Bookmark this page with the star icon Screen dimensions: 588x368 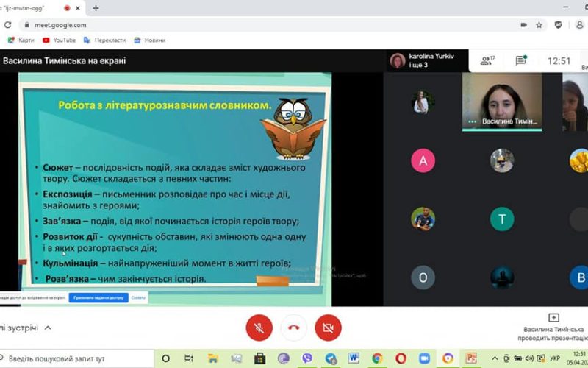pyautogui.click(x=539, y=24)
